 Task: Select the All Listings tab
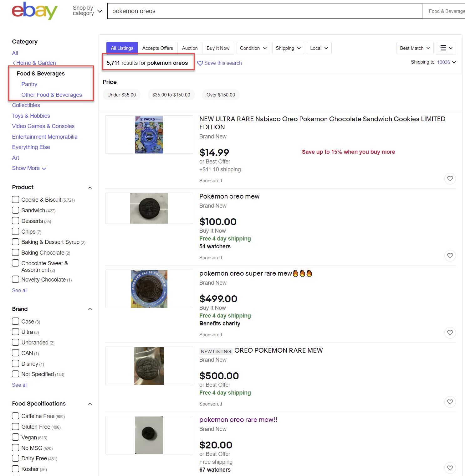click(122, 48)
